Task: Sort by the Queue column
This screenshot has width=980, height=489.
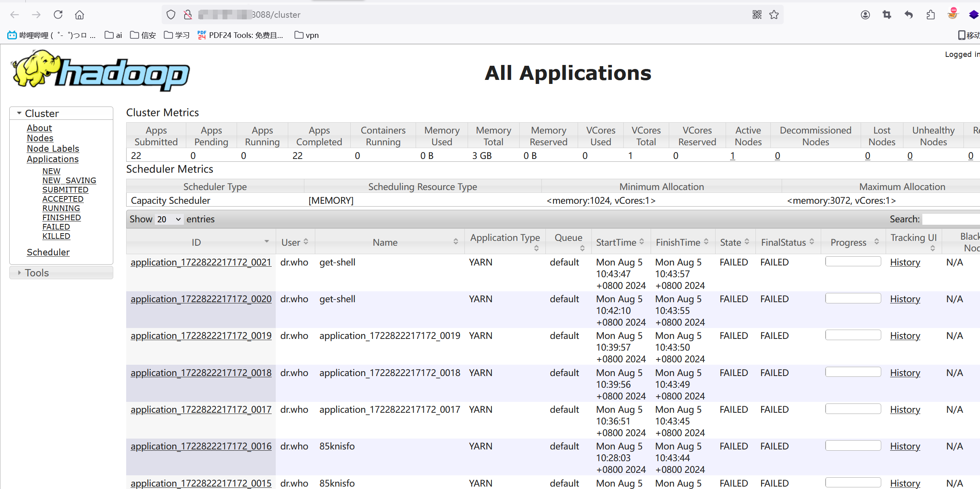Action: coord(568,242)
